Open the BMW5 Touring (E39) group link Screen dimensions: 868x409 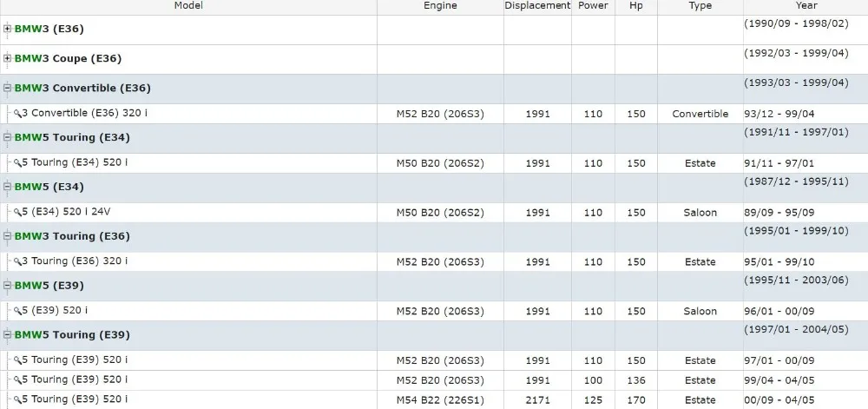pos(72,335)
